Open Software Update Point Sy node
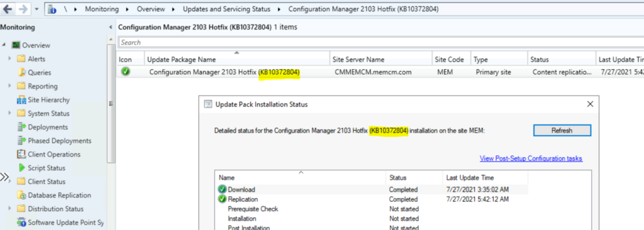 click(65, 222)
